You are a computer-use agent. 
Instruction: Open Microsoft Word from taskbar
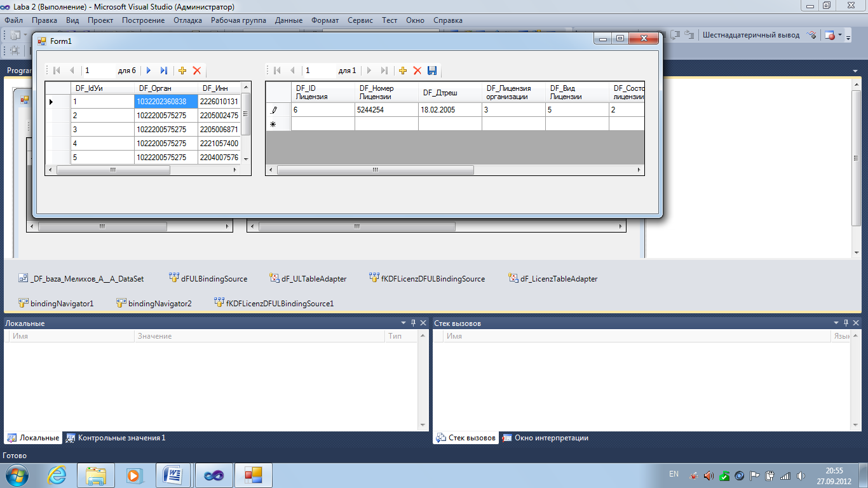pyautogui.click(x=173, y=475)
